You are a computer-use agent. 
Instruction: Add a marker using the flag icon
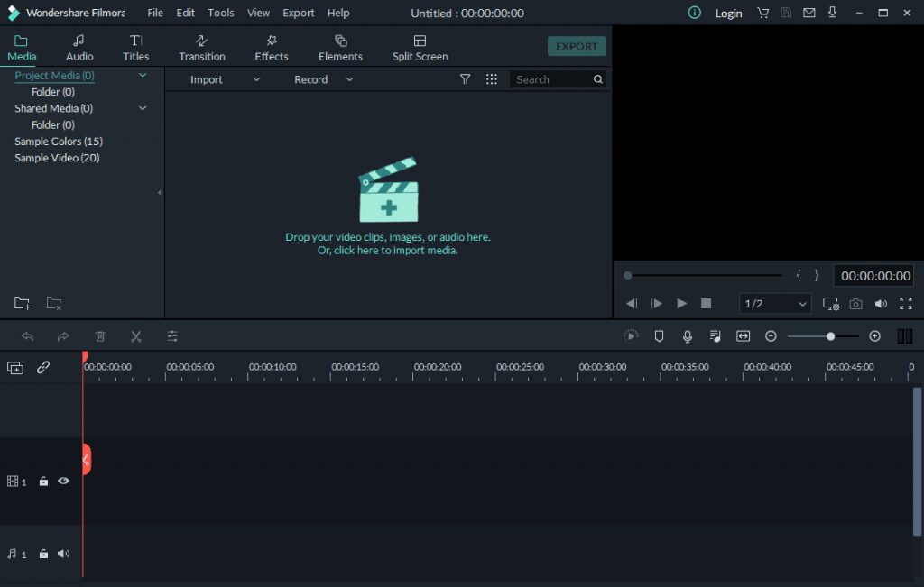659,335
